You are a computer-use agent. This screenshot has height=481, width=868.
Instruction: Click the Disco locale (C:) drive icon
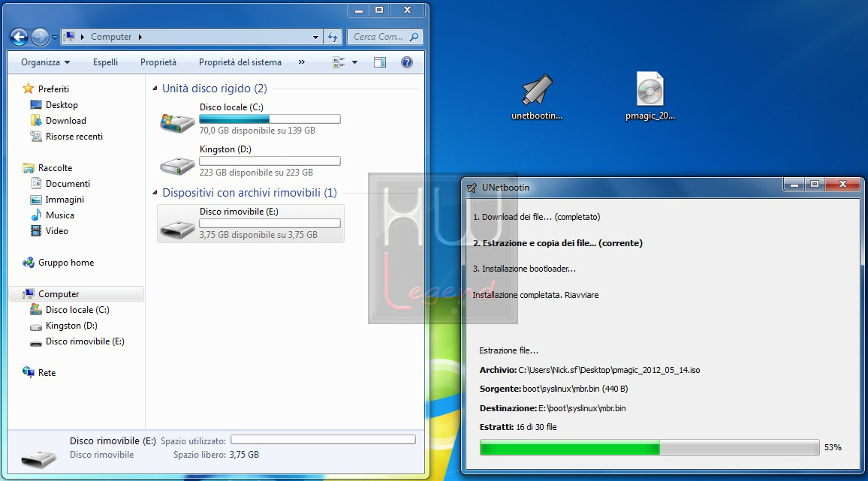click(177, 122)
